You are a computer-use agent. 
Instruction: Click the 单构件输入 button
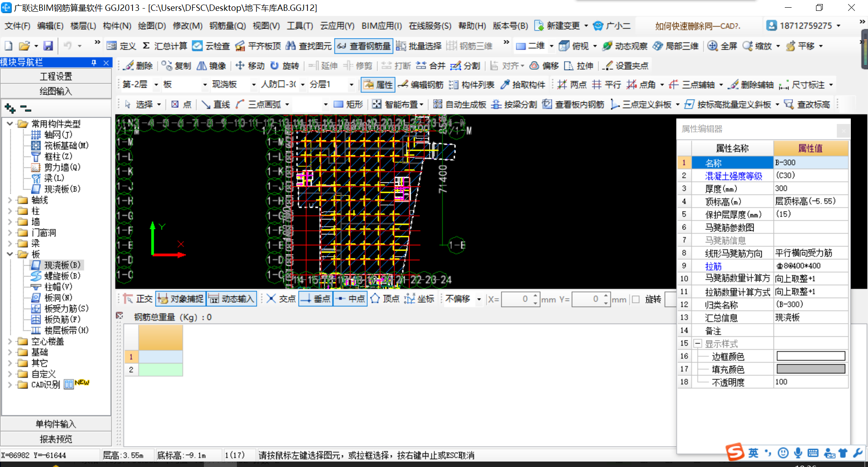point(56,424)
